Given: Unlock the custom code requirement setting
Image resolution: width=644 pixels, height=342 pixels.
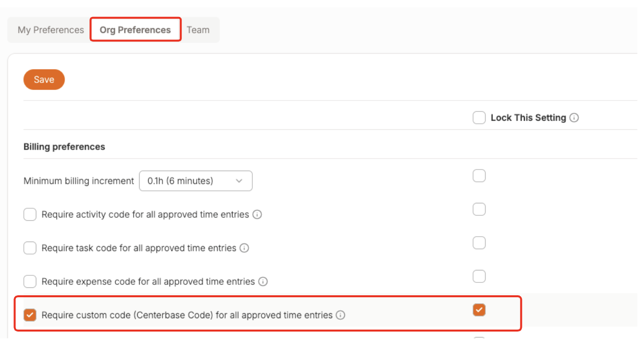Looking at the screenshot, I should coord(479,310).
